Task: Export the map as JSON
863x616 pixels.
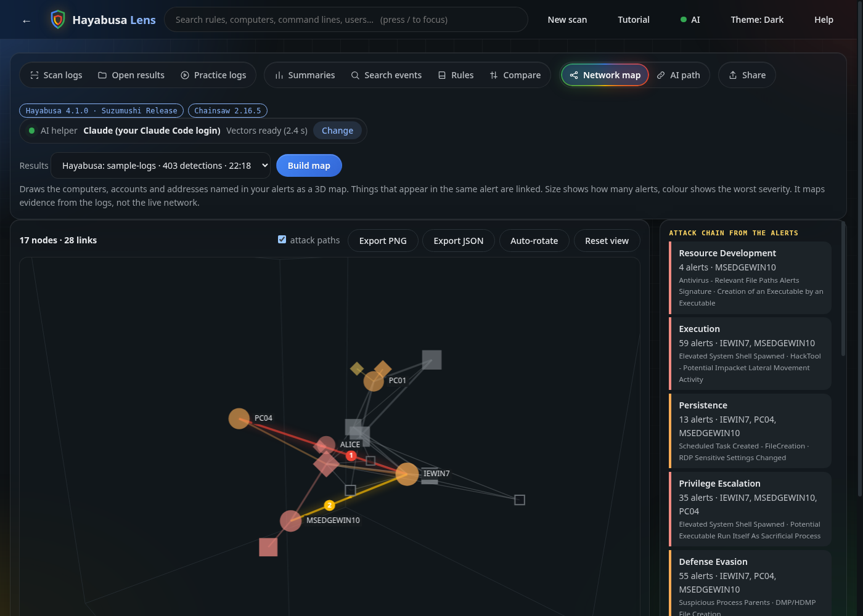Action: (458, 241)
